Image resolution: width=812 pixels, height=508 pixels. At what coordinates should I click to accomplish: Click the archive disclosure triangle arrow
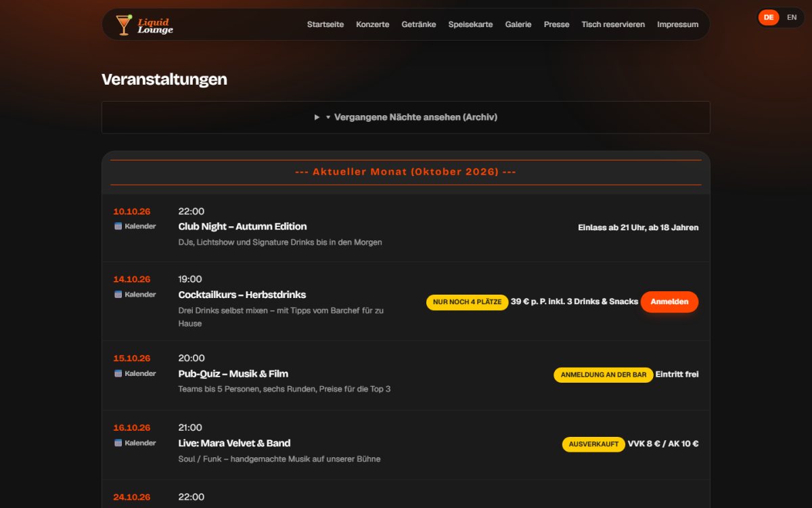(x=317, y=117)
